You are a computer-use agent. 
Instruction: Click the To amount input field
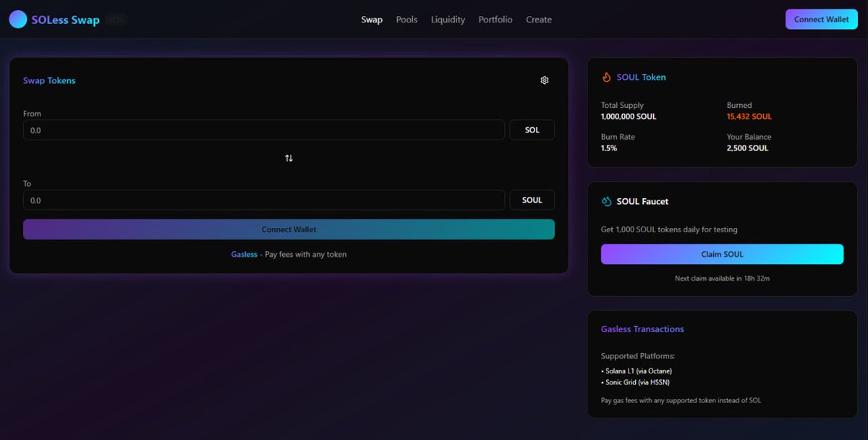pos(264,200)
